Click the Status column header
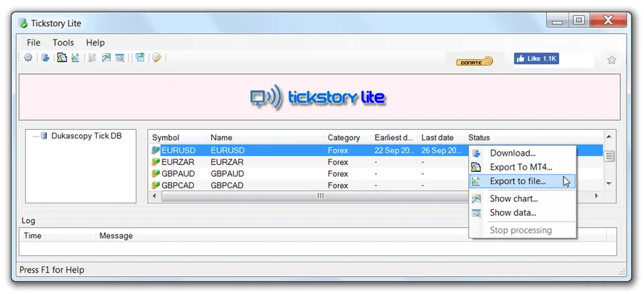644x294 pixels. pyautogui.click(x=534, y=137)
